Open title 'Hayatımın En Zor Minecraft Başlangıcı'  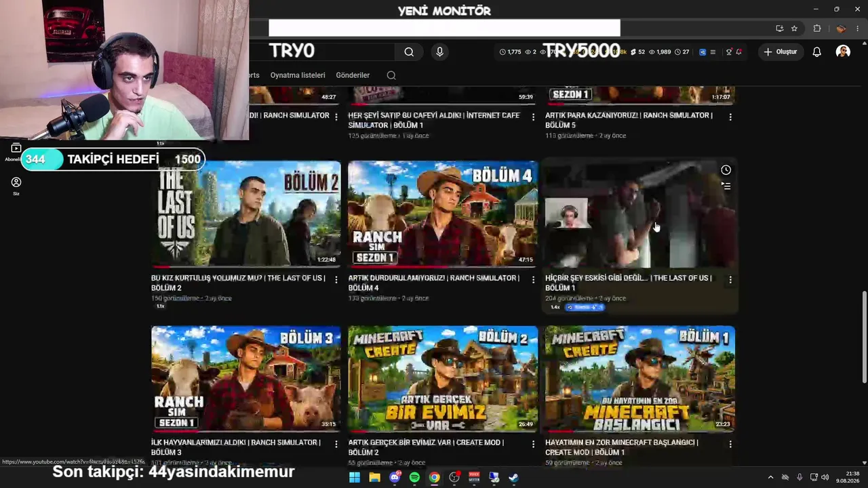click(622, 447)
